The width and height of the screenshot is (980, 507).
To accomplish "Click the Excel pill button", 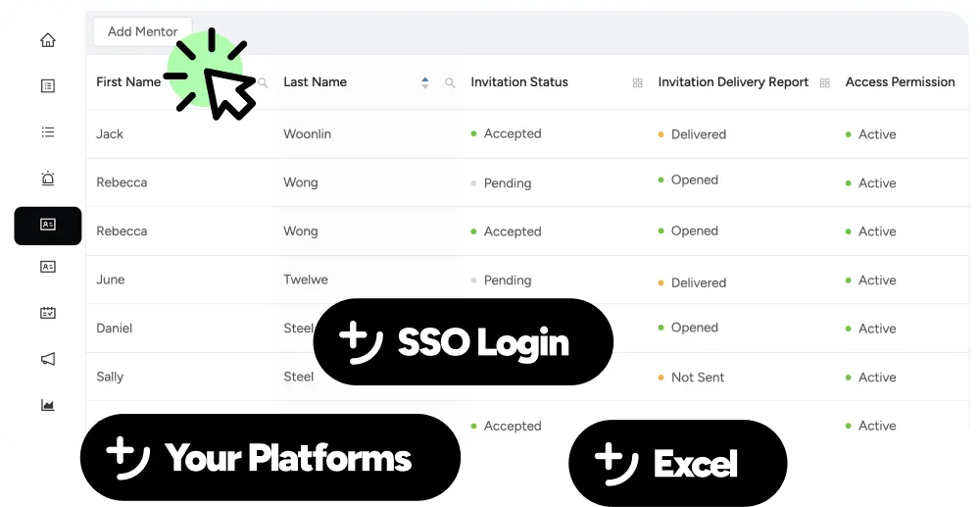I will click(x=678, y=463).
